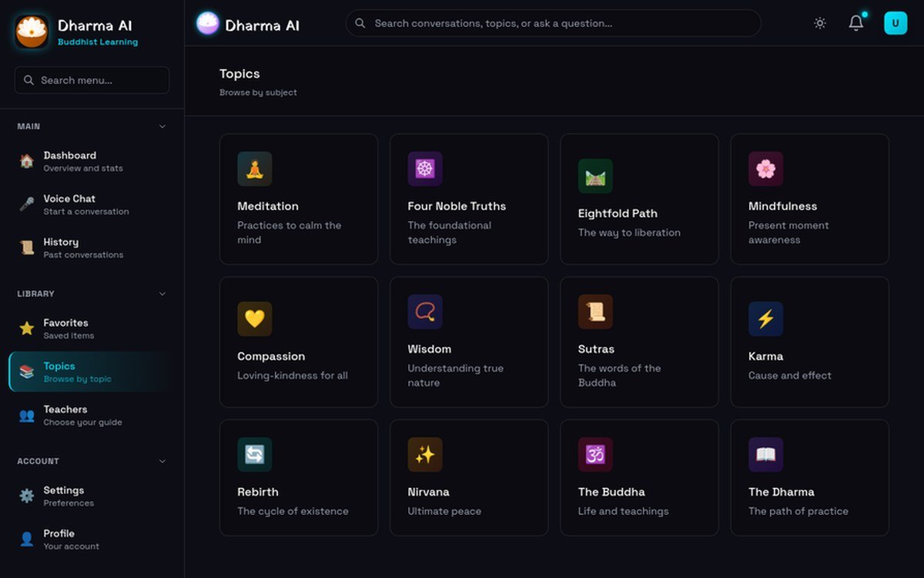Click the Favorites star icon
This screenshot has height=578, width=924.
pos(27,328)
